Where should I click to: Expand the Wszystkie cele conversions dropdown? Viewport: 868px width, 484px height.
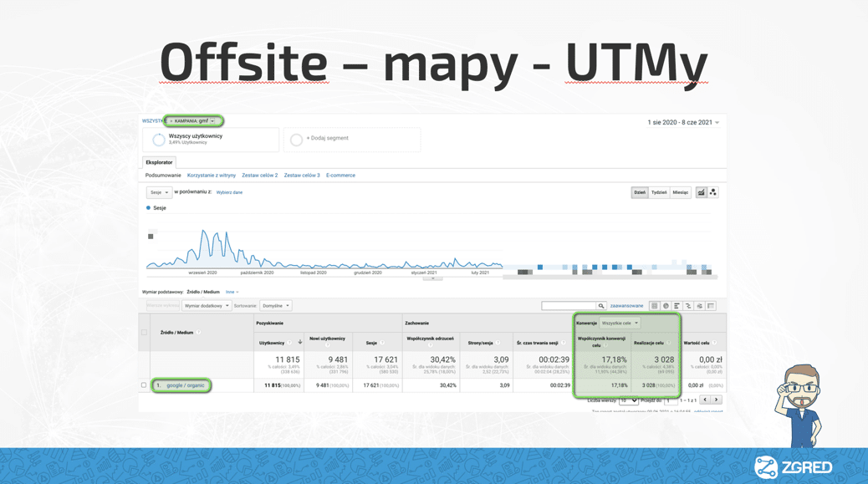620,323
